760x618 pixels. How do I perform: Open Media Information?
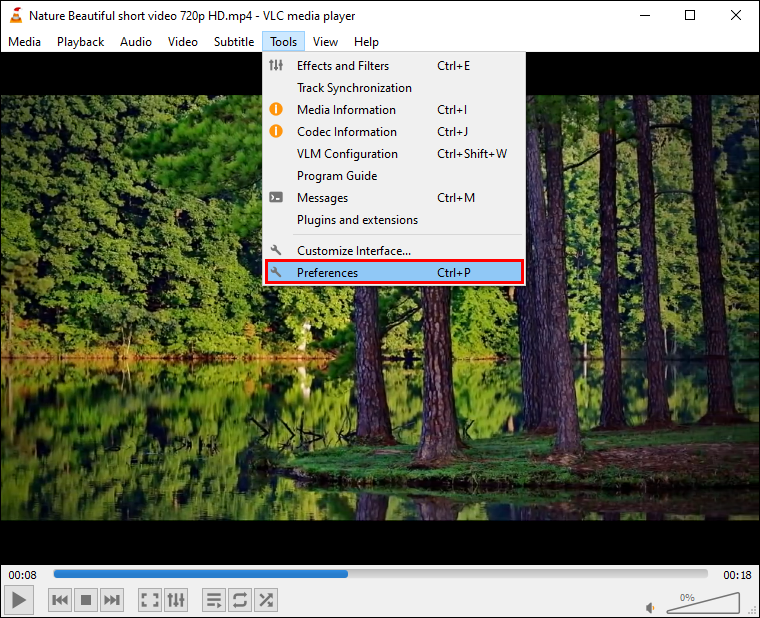click(394, 110)
